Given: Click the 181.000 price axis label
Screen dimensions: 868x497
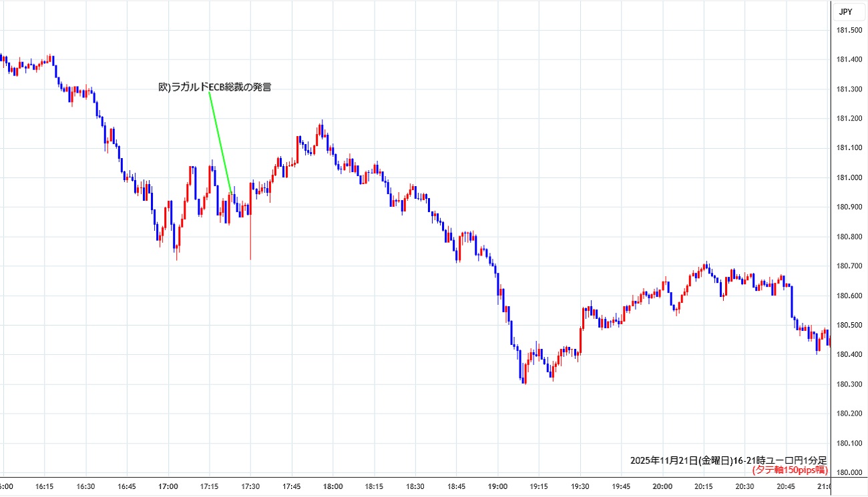Looking at the screenshot, I should tap(849, 177).
